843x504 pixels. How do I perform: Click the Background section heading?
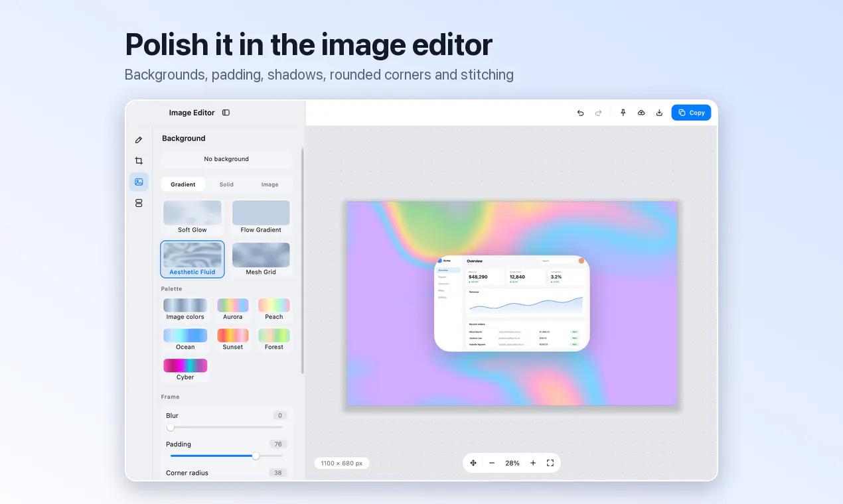[184, 139]
